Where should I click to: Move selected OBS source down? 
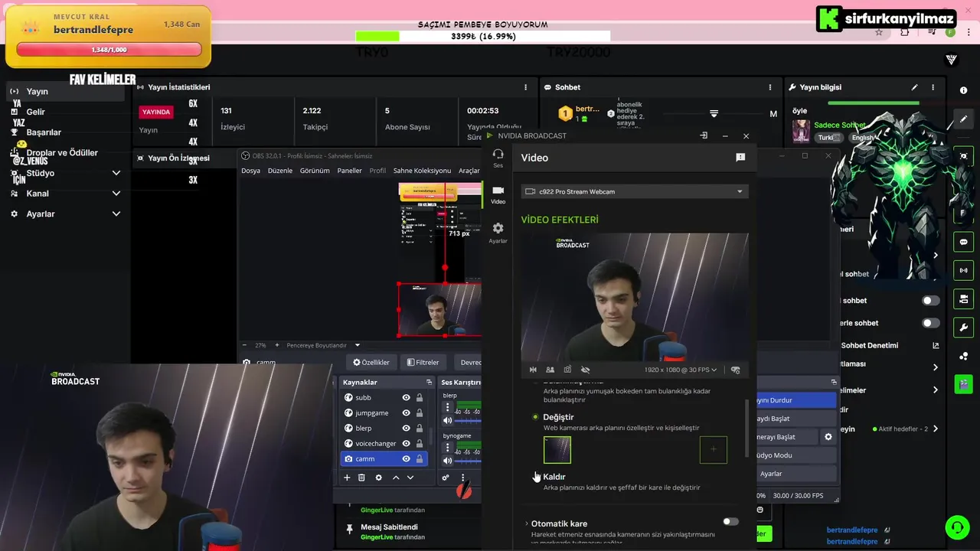(410, 478)
